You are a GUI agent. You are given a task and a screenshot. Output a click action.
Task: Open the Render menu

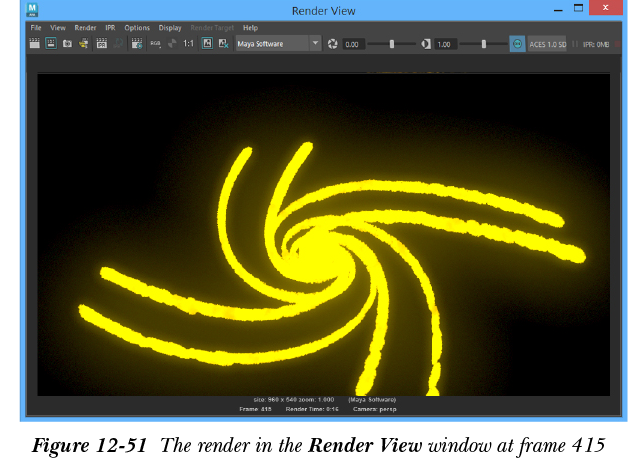pyautogui.click(x=85, y=28)
